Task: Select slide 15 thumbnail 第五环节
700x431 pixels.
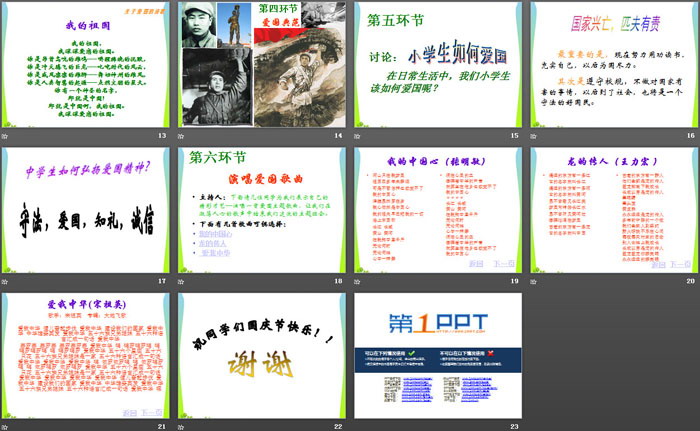Action: (x=438, y=64)
